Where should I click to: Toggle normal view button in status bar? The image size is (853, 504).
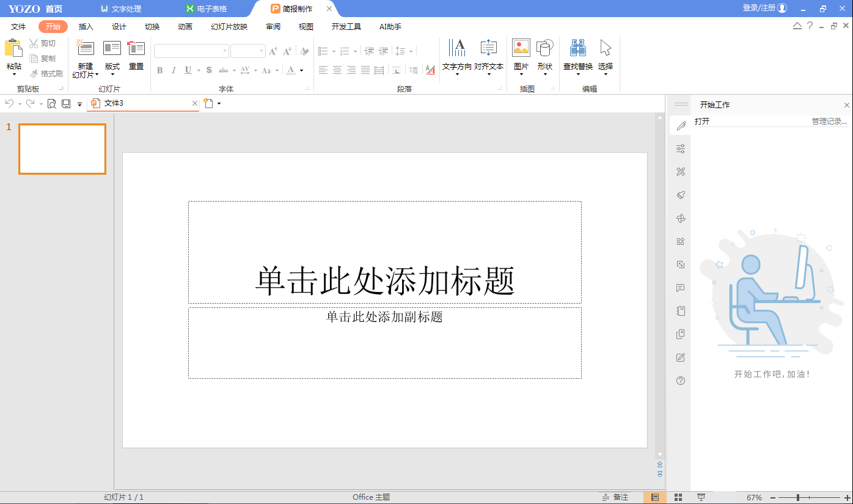pos(655,497)
